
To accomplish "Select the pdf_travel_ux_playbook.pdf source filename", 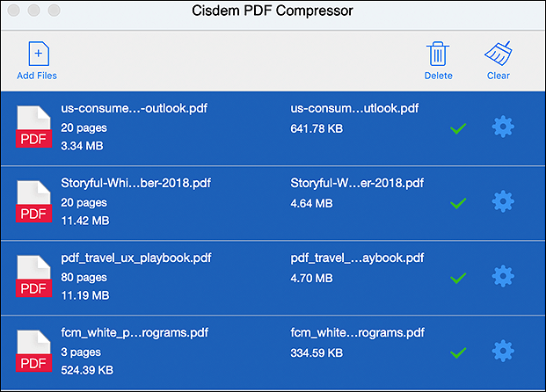I will (x=136, y=258).
